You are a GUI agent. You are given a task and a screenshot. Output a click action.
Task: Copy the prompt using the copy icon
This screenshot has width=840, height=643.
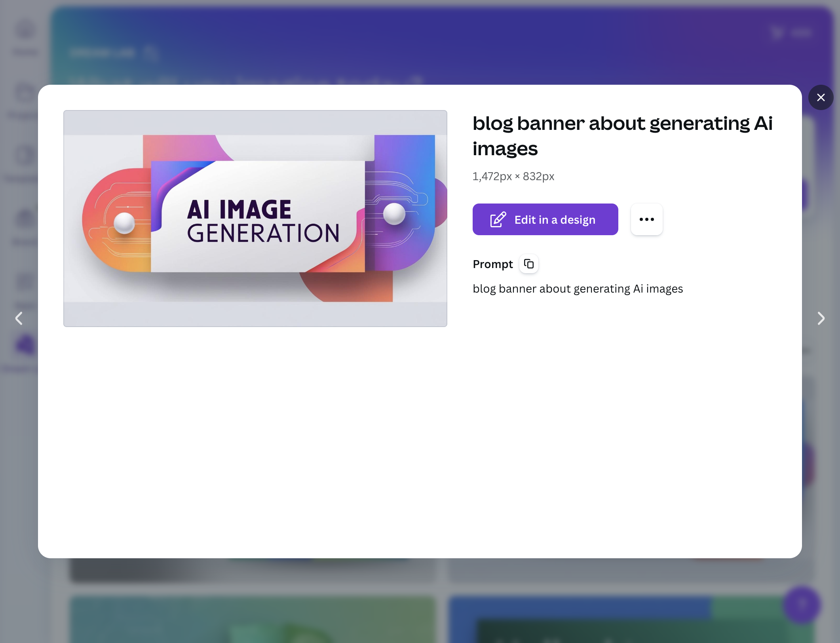[x=529, y=264]
